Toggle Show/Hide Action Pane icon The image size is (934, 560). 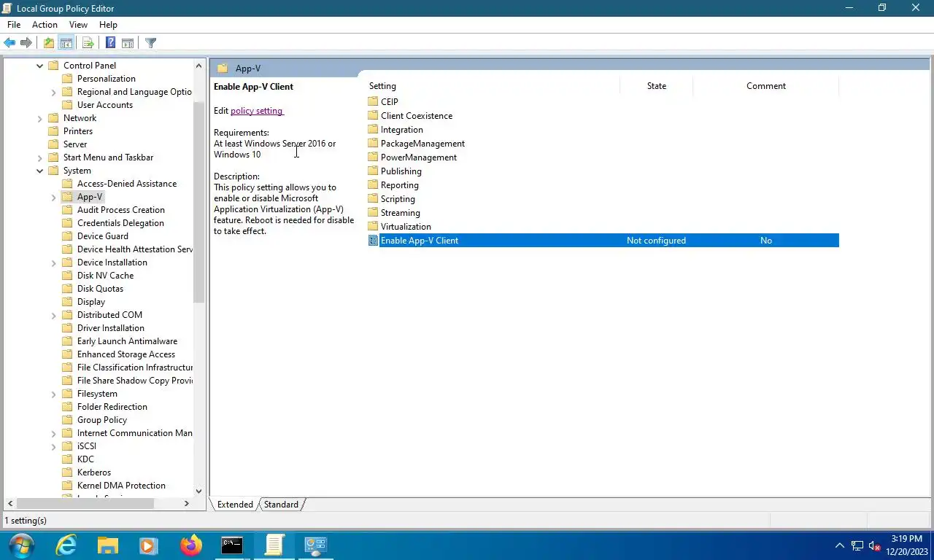(128, 43)
